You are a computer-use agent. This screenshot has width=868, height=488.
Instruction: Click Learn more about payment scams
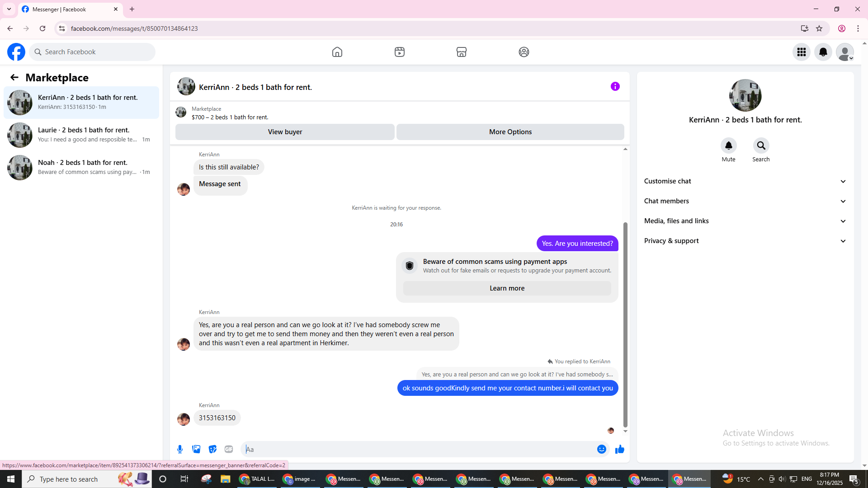pyautogui.click(x=507, y=288)
